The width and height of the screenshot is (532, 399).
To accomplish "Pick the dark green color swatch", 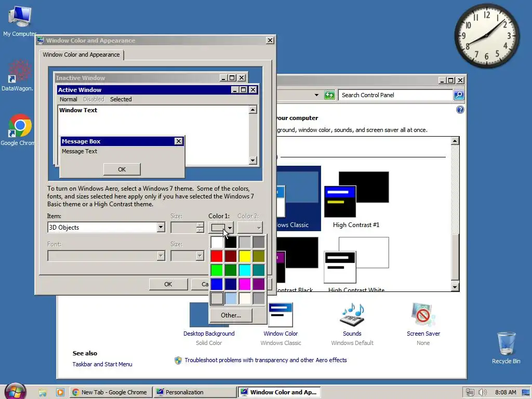I will tap(231, 270).
